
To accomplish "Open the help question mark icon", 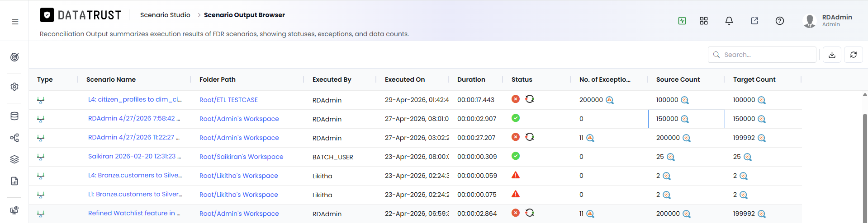I will pyautogui.click(x=780, y=21).
